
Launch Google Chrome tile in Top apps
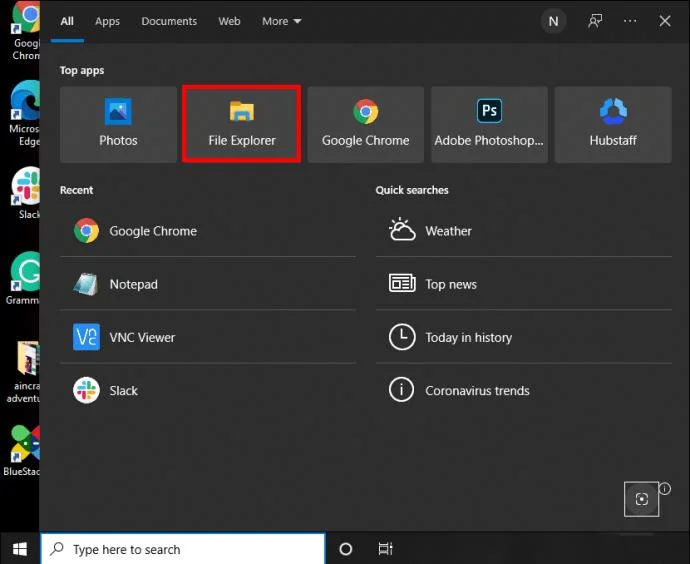(x=365, y=125)
